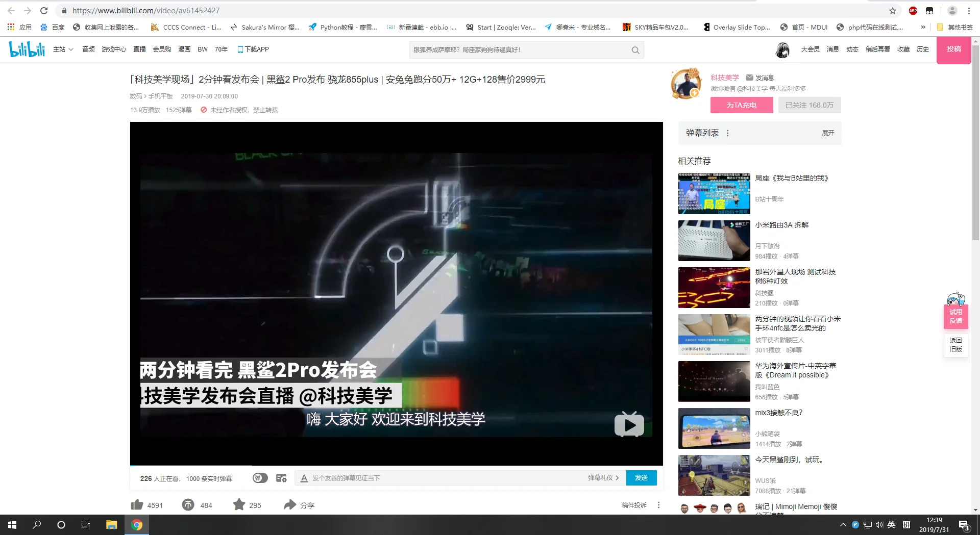The image size is (980, 535).
Task: Open 游戏中心 in the nav bar
Action: [114, 49]
